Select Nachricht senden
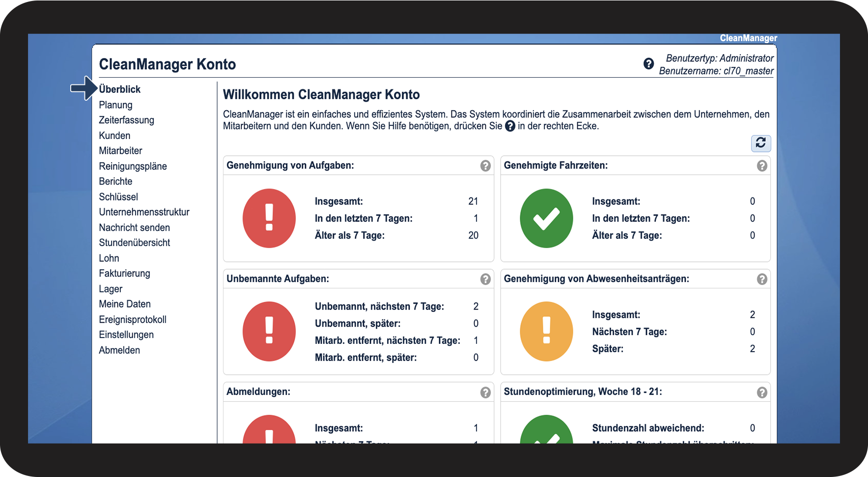 click(x=134, y=227)
